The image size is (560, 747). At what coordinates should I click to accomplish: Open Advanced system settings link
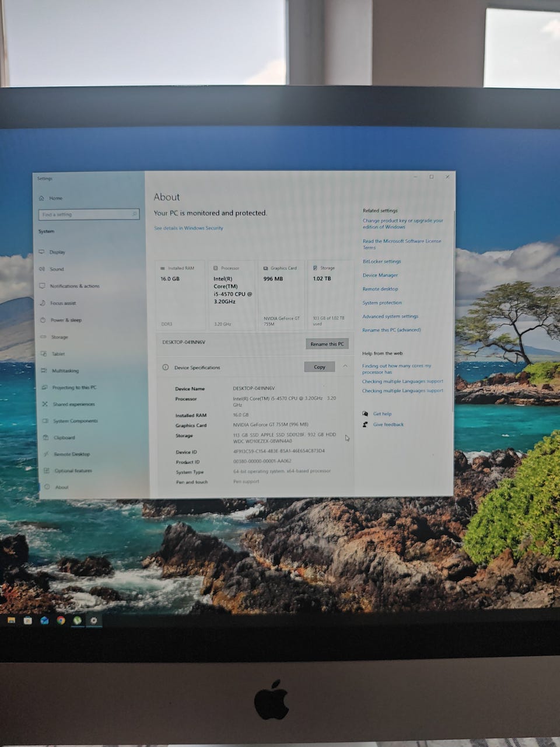pyautogui.click(x=390, y=316)
